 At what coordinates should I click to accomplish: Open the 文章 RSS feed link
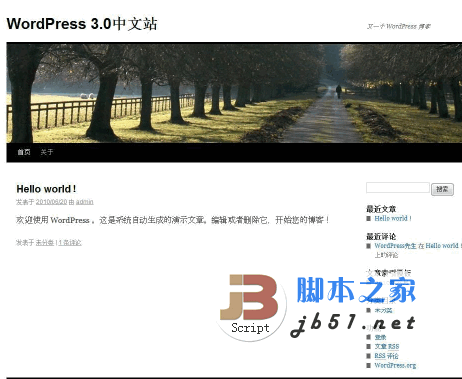coord(387,347)
